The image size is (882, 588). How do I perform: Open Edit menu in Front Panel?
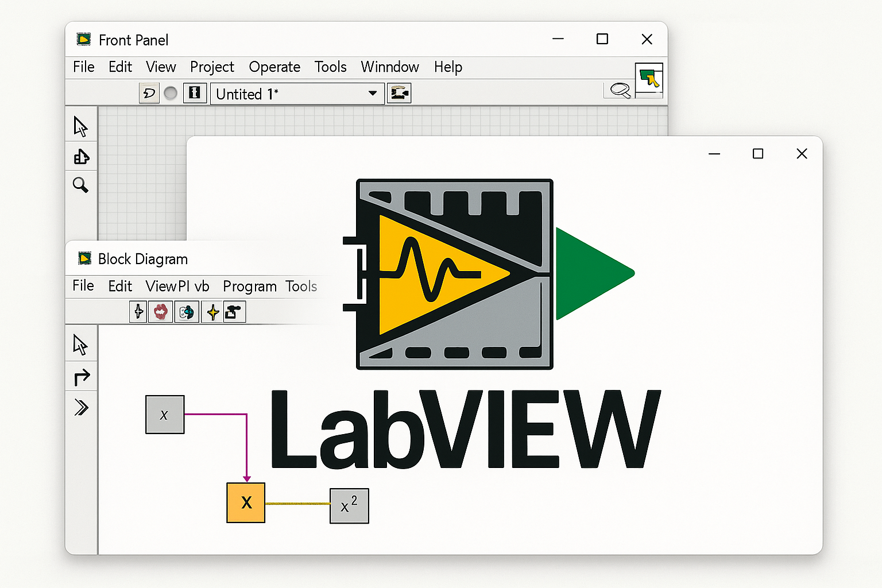(x=121, y=67)
